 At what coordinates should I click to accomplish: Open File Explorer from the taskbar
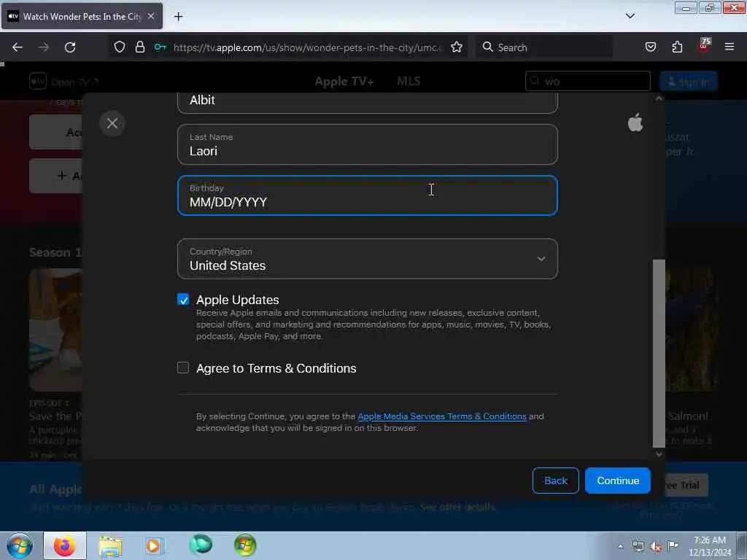(111, 545)
